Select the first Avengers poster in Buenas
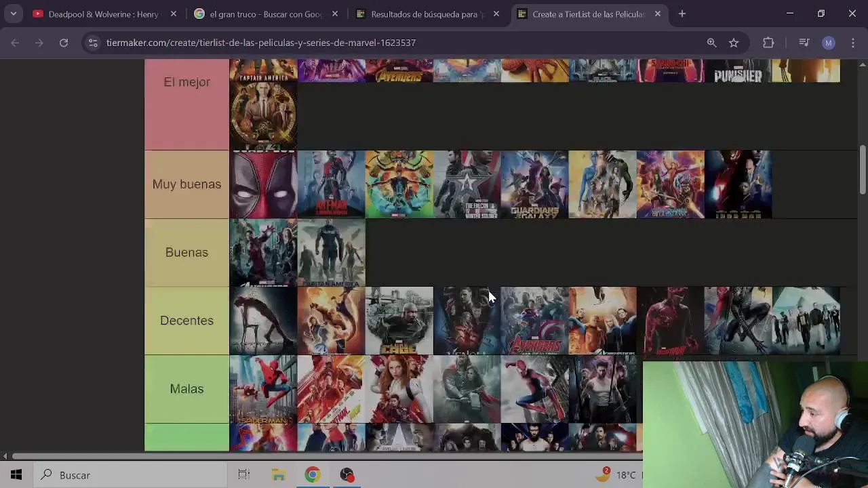The image size is (868, 488). tap(263, 252)
